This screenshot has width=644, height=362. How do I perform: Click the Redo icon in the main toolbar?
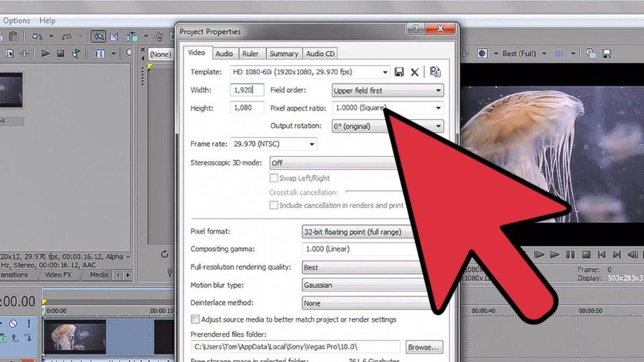coord(65,36)
